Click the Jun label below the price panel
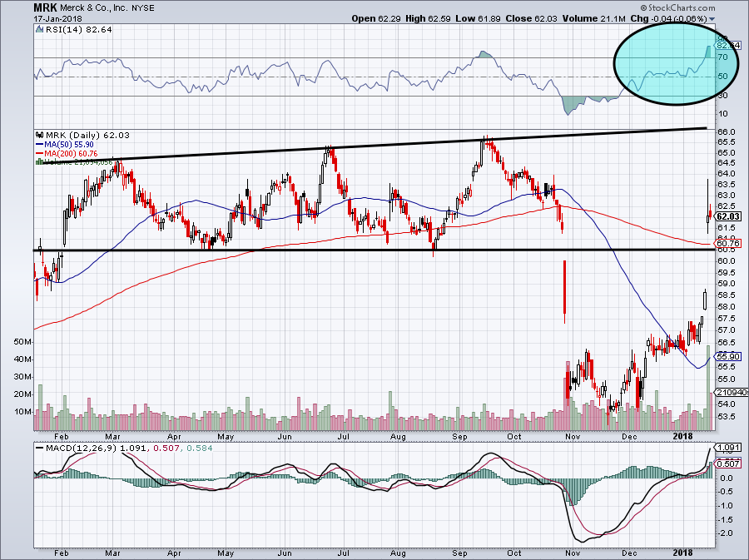 285,437
